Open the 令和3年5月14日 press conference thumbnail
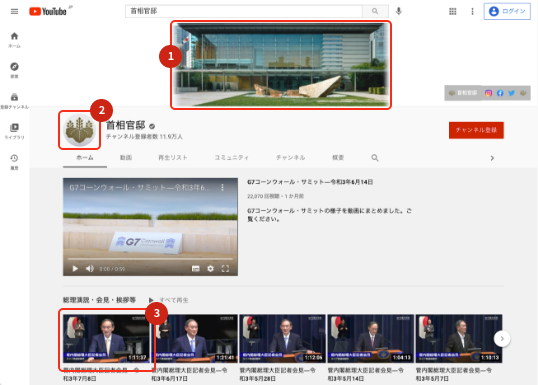Viewport: 538px width, 385px height. [371, 338]
